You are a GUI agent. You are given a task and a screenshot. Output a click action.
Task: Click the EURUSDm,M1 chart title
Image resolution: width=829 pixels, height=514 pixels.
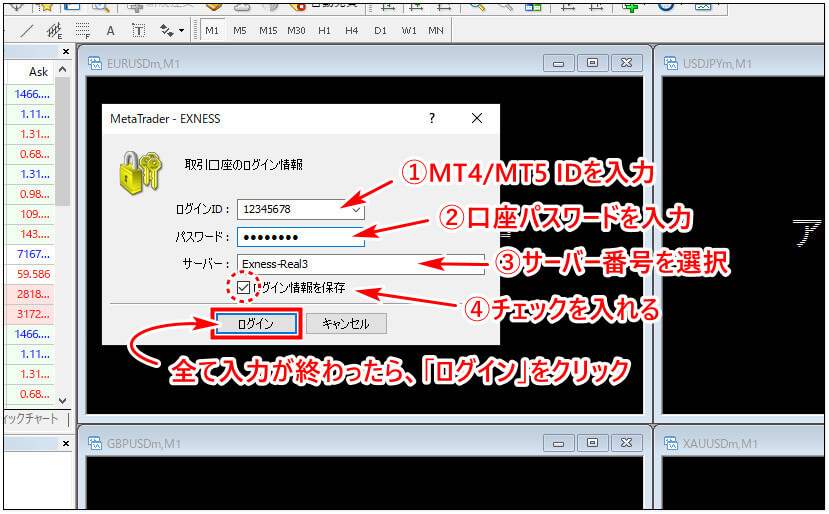point(143,64)
